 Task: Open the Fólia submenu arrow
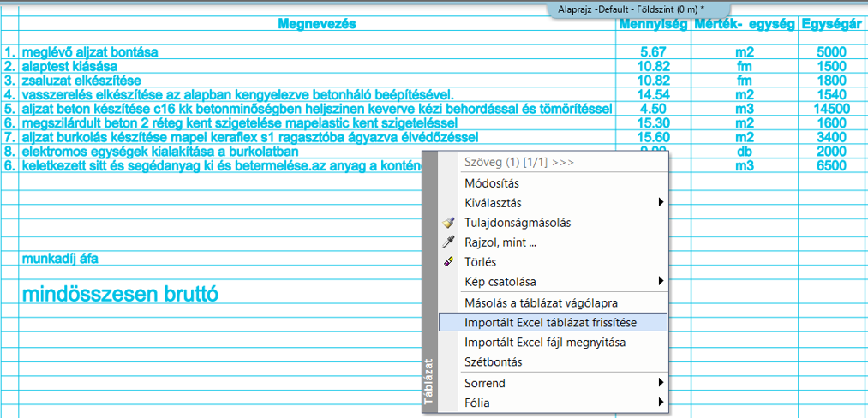pos(660,402)
